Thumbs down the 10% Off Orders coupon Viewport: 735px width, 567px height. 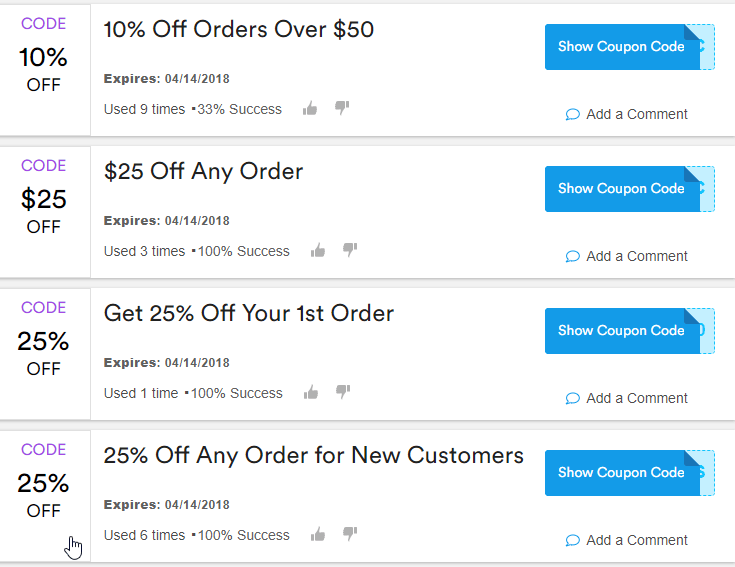pyautogui.click(x=342, y=108)
